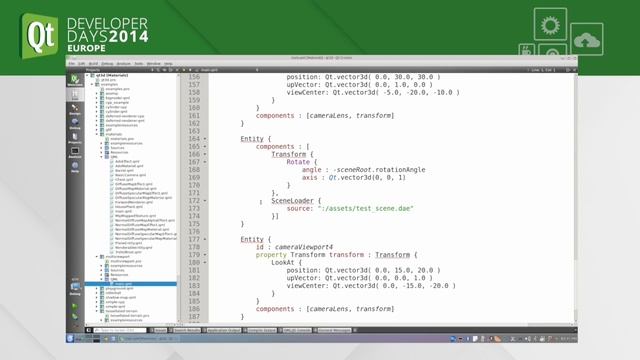640x360 pixels.
Task: Open the Search Results output pane
Action: coord(185,330)
